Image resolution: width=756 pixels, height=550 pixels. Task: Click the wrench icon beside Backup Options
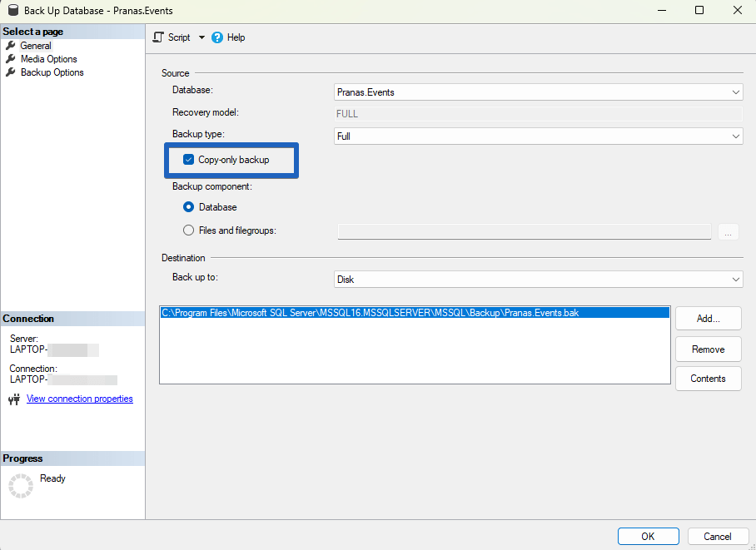pyautogui.click(x=11, y=72)
